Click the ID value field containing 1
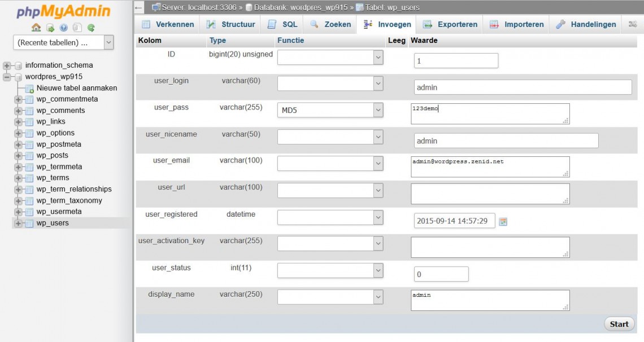The height and width of the screenshot is (342, 644). coord(456,61)
